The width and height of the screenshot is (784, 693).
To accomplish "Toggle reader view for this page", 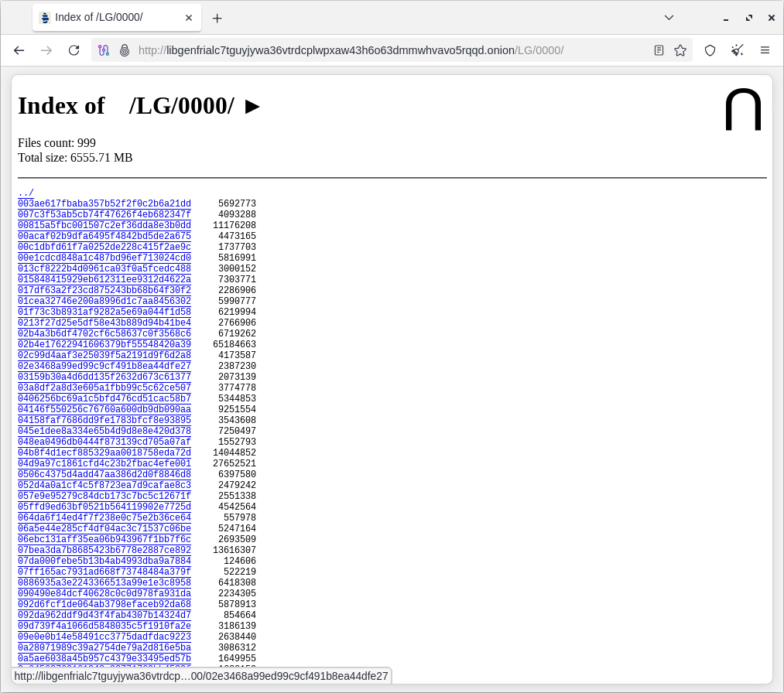I will [x=659, y=50].
